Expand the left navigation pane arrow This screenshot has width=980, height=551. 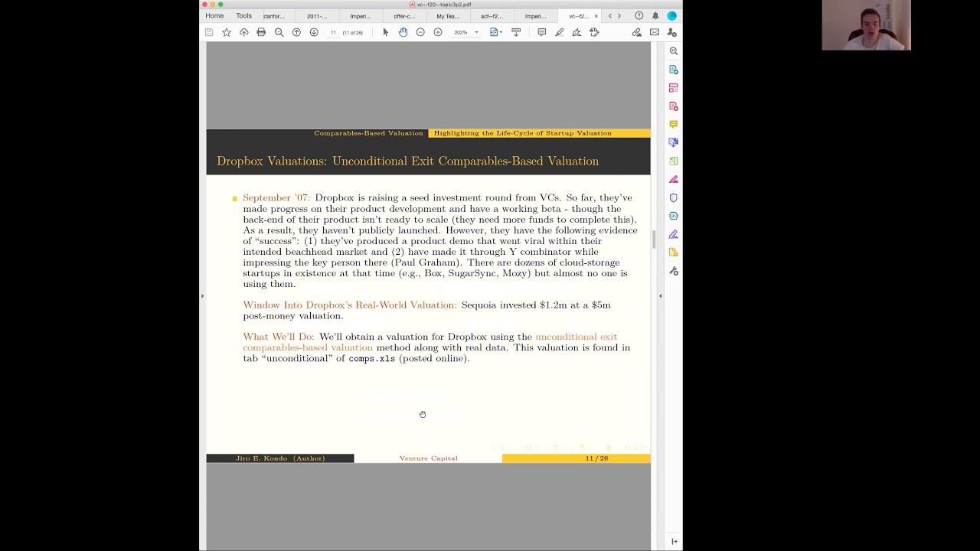click(202, 295)
